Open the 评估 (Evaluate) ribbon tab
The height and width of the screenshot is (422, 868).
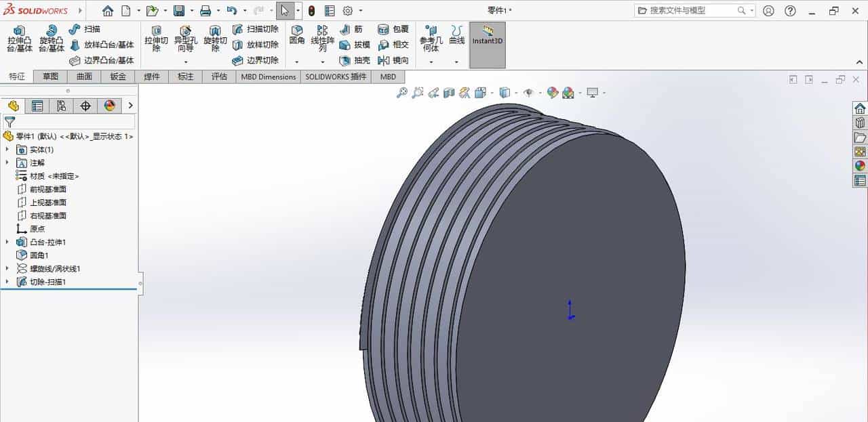tap(218, 77)
